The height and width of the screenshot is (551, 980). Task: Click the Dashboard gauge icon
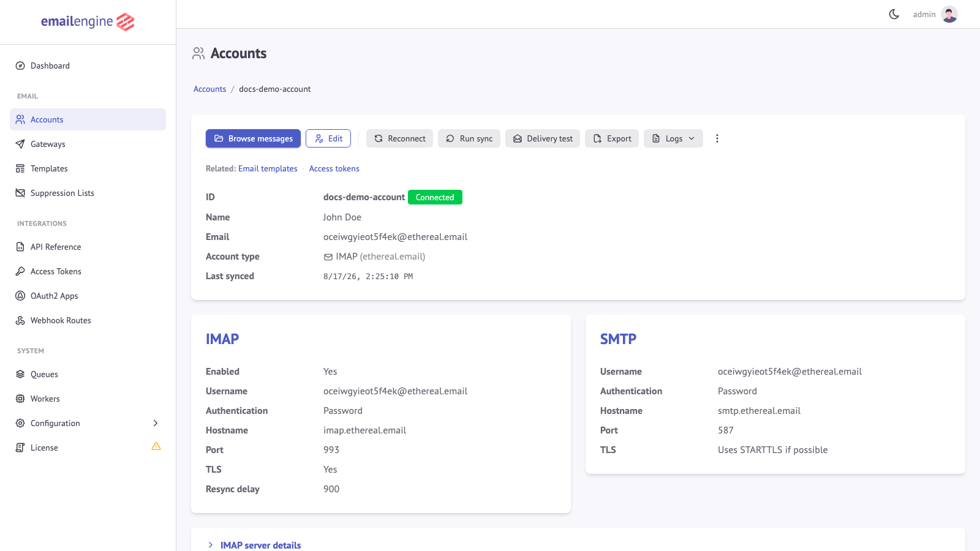tap(20, 66)
